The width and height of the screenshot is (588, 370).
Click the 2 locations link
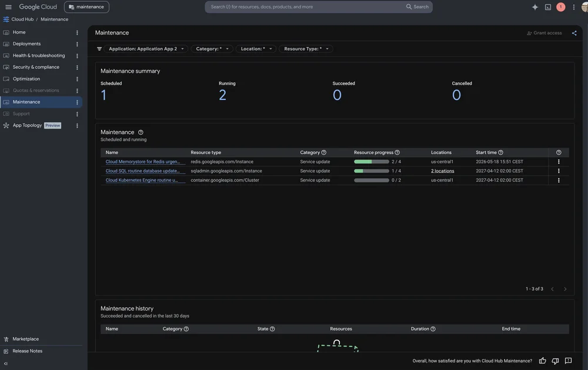point(443,171)
